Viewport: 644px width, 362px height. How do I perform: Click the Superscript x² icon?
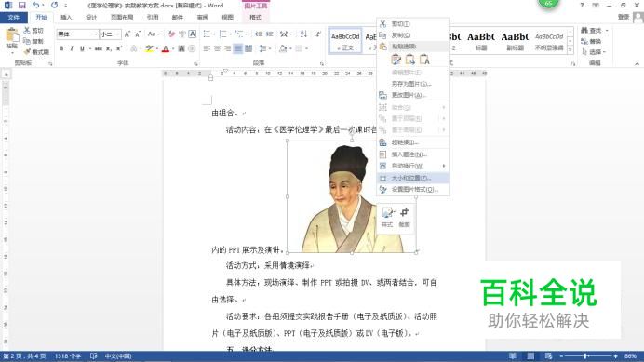119,49
